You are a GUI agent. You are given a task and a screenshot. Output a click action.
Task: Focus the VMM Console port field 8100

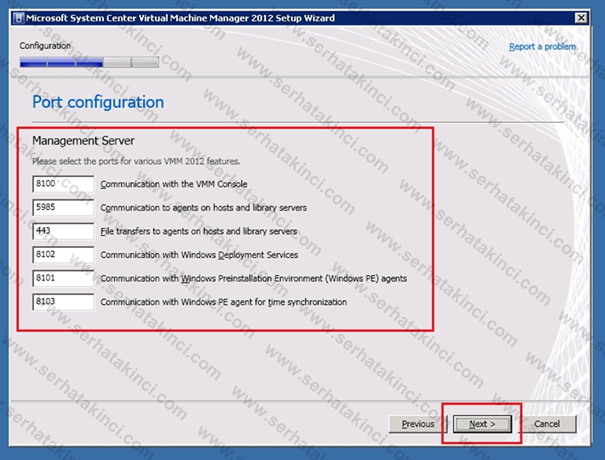[63, 184]
